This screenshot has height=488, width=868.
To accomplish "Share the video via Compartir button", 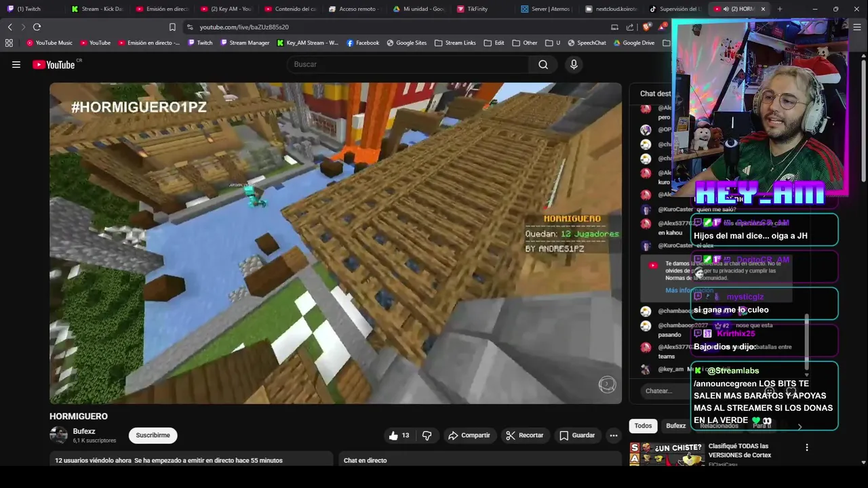I will tap(469, 435).
